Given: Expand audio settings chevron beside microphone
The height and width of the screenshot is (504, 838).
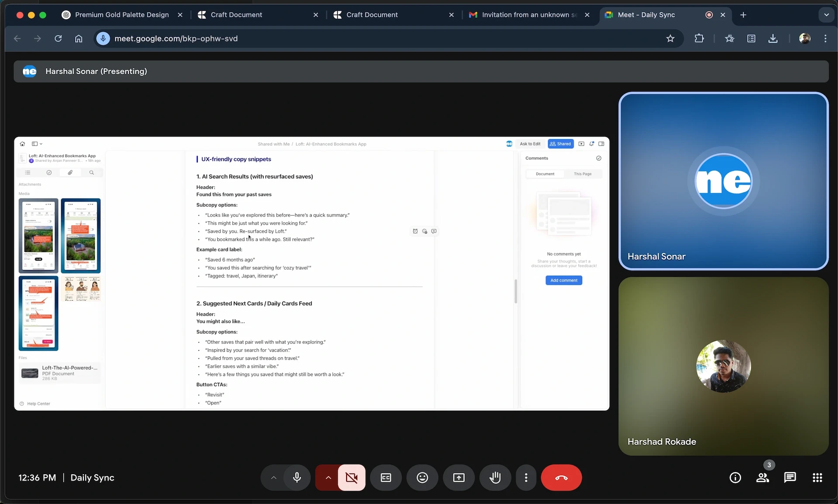Looking at the screenshot, I should pos(274,478).
